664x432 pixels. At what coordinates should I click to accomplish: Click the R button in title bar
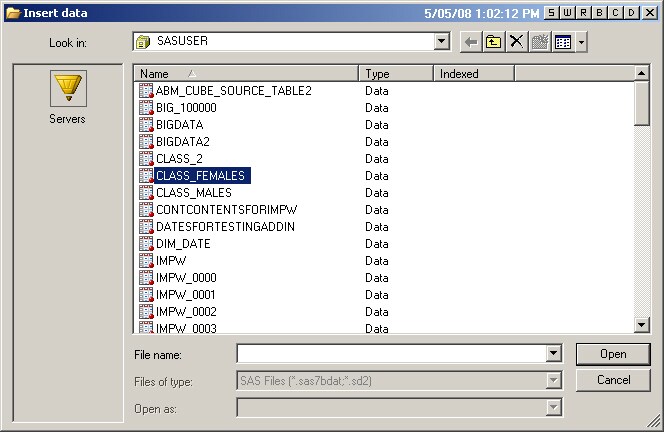point(584,12)
